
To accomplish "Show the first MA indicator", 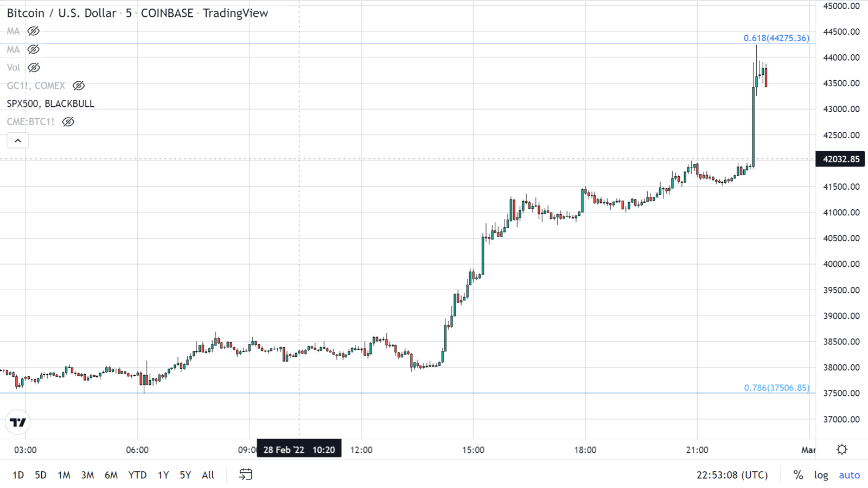I will click(x=34, y=31).
